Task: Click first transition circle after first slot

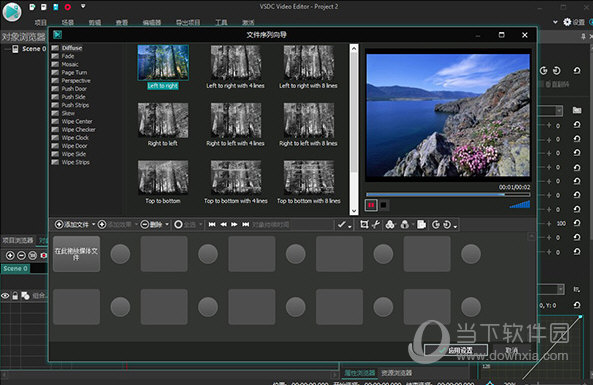Action: [120, 254]
